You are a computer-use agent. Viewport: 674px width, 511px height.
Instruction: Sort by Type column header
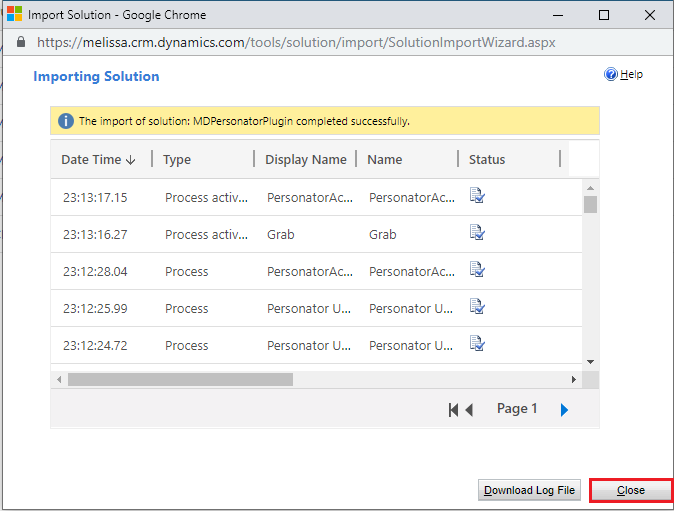[x=177, y=159]
